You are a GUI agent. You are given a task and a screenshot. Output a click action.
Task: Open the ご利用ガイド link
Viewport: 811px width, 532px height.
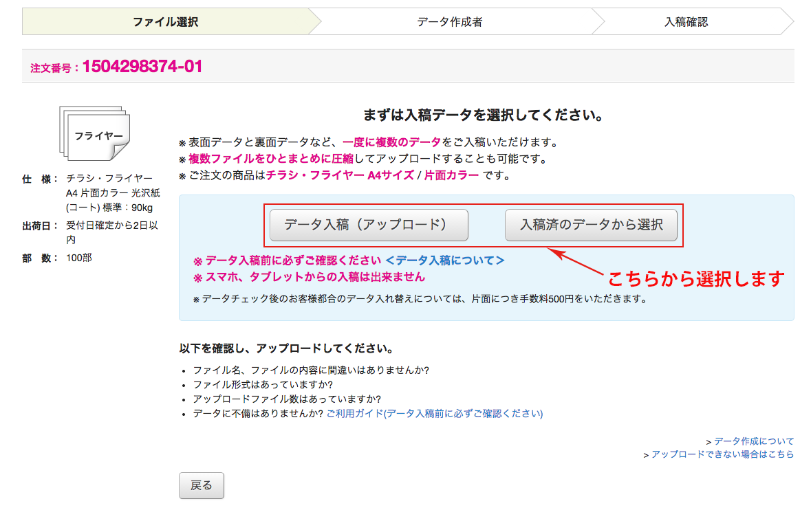[434, 413]
